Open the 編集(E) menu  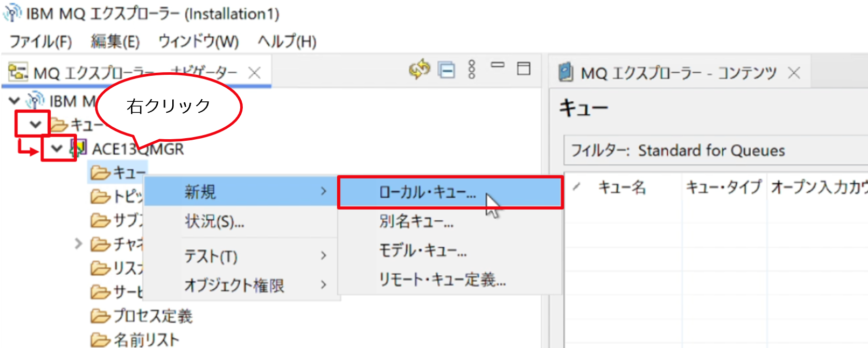click(x=115, y=42)
